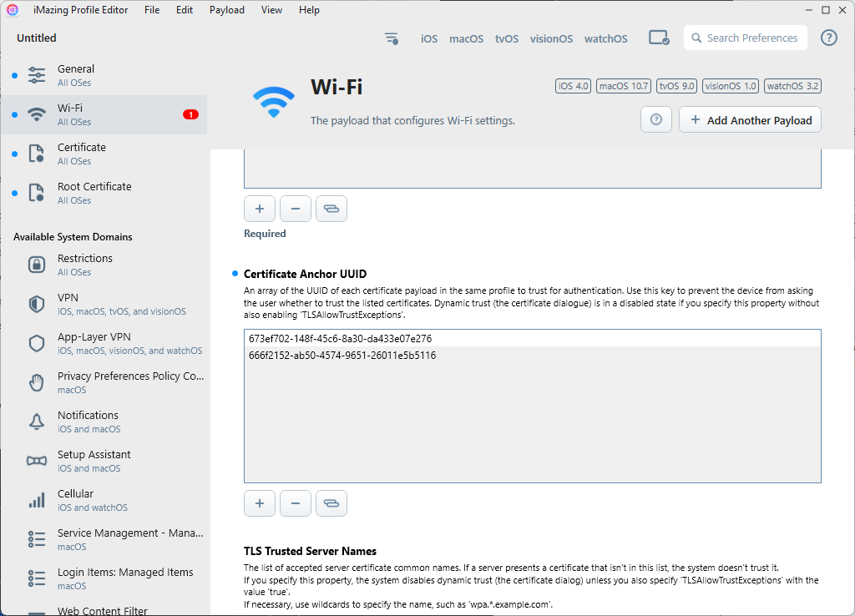855x616 pixels.
Task: Click the TLS Trusted Server Names heading
Action: click(x=311, y=551)
